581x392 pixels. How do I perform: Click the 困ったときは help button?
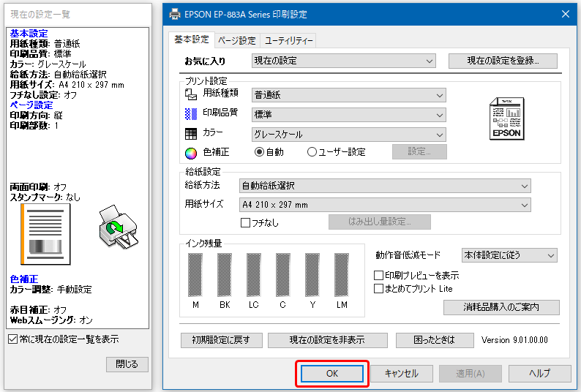click(x=435, y=340)
